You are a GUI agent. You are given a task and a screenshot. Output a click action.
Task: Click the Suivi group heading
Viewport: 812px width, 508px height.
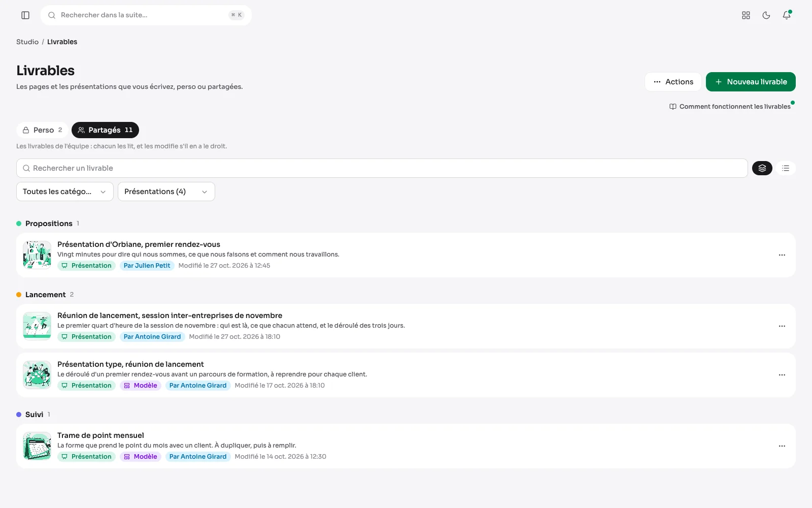(x=34, y=415)
